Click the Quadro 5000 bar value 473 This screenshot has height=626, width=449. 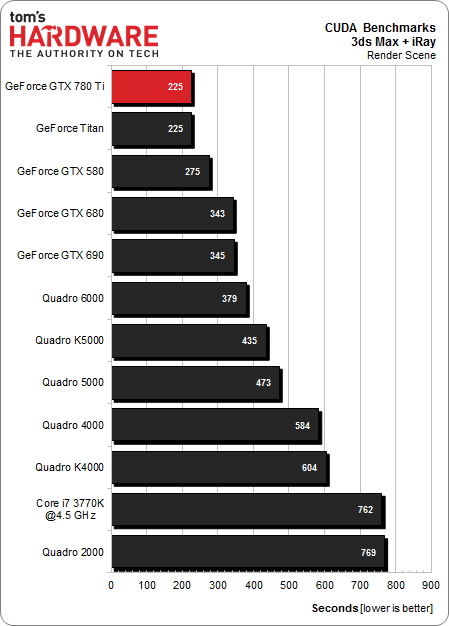(263, 383)
